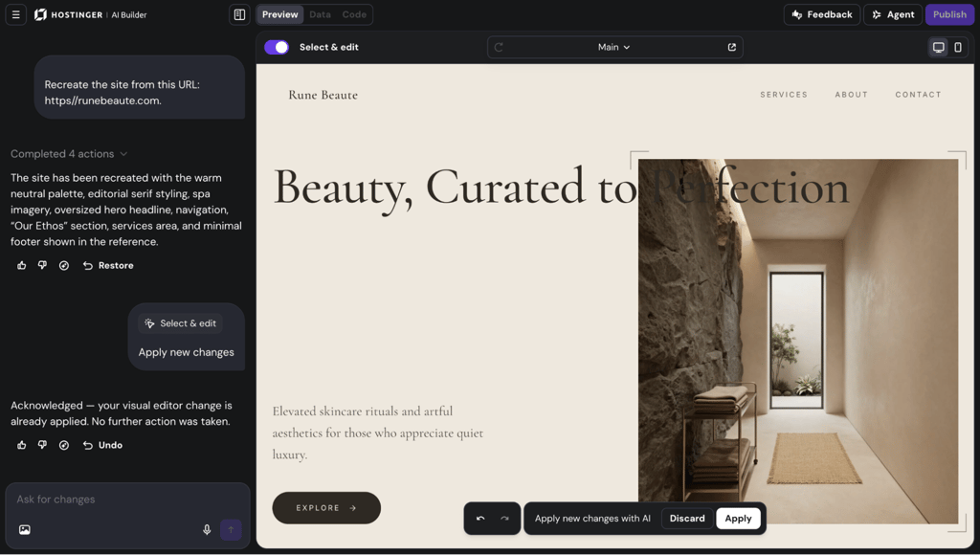Click the Publish button

pyautogui.click(x=949, y=14)
